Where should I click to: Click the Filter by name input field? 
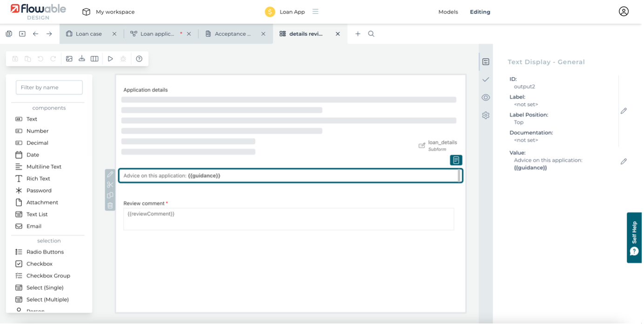(49, 87)
